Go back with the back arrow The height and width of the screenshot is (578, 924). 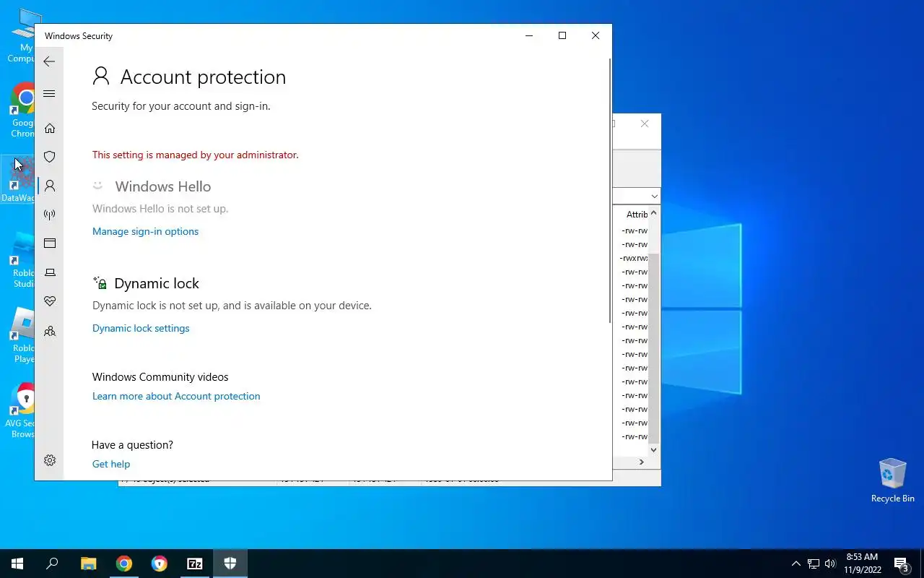click(x=49, y=61)
